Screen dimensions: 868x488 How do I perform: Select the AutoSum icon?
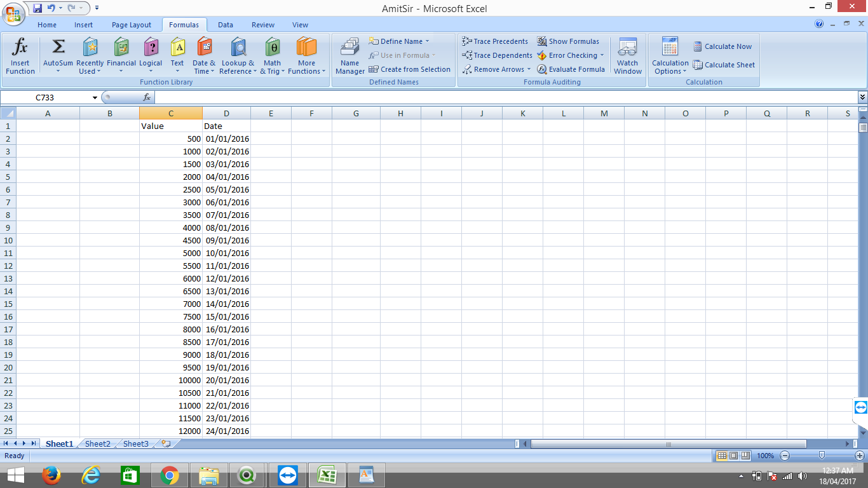click(58, 56)
